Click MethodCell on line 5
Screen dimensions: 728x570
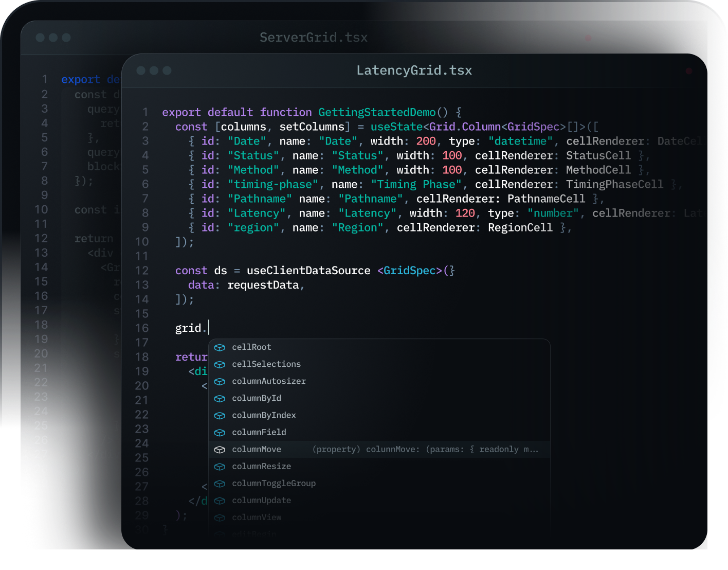click(598, 170)
